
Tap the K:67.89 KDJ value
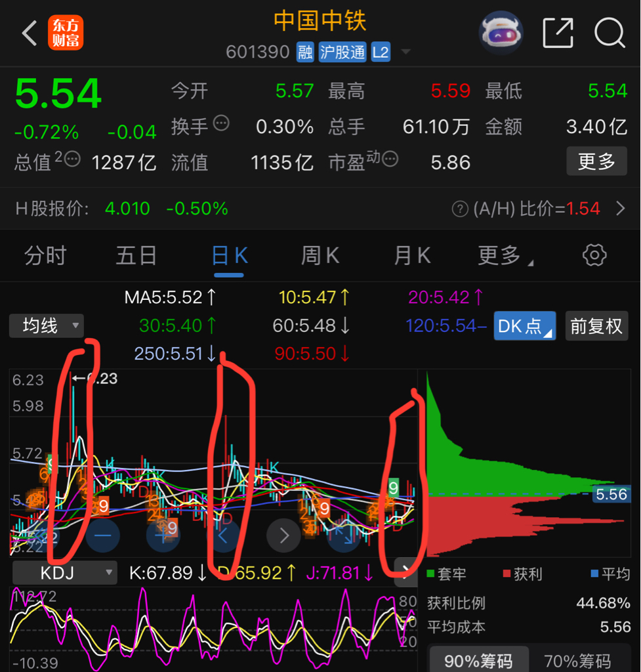point(167,573)
